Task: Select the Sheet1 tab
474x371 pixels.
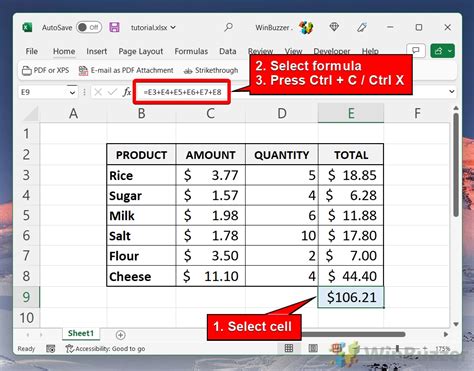Action: click(81, 333)
